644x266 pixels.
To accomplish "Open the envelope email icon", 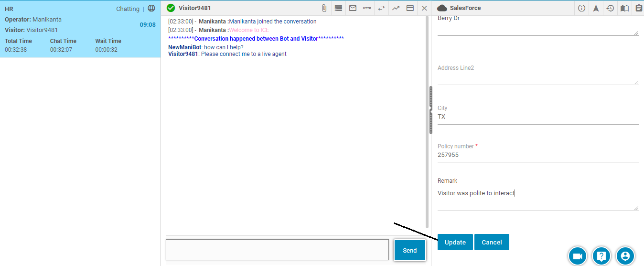I will (x=353, y=8).
